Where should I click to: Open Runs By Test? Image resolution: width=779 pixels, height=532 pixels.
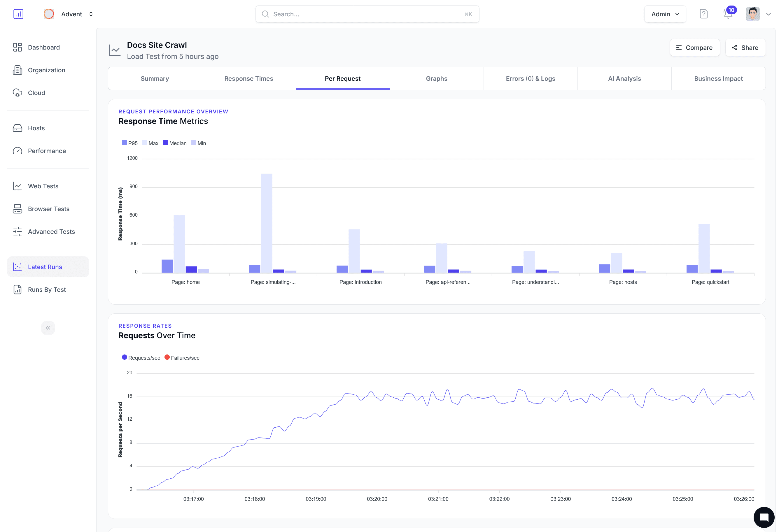[47, 289]
